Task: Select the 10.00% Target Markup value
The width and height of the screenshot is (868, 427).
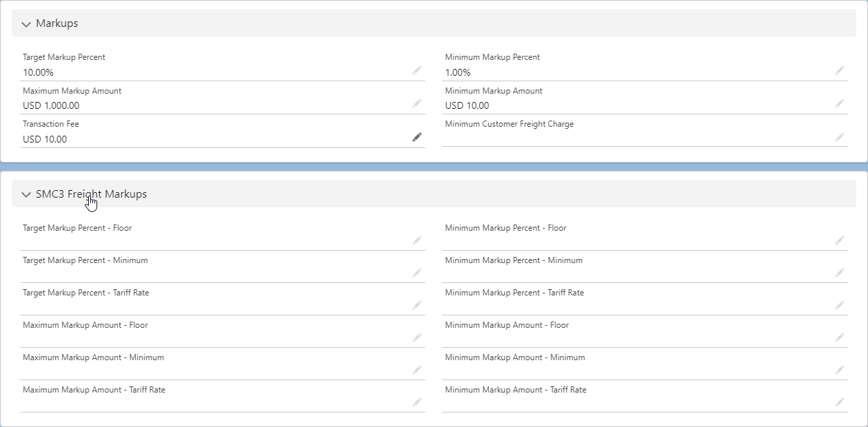Action: (39, 72)
